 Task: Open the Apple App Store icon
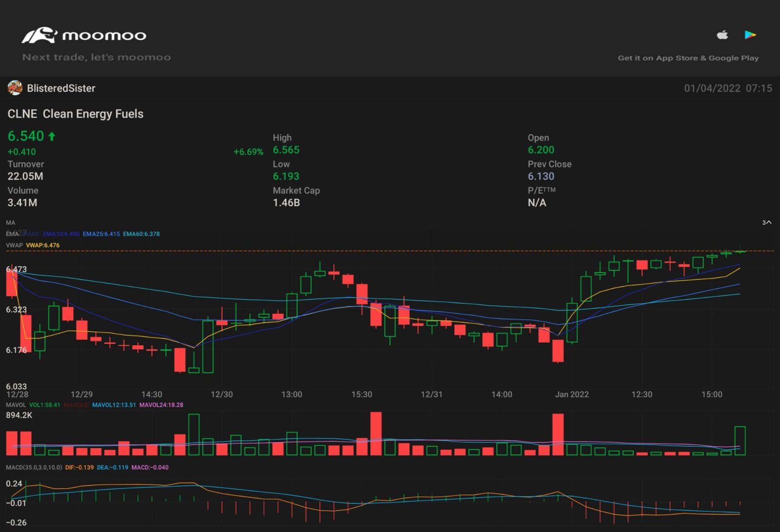coord(722,35)
